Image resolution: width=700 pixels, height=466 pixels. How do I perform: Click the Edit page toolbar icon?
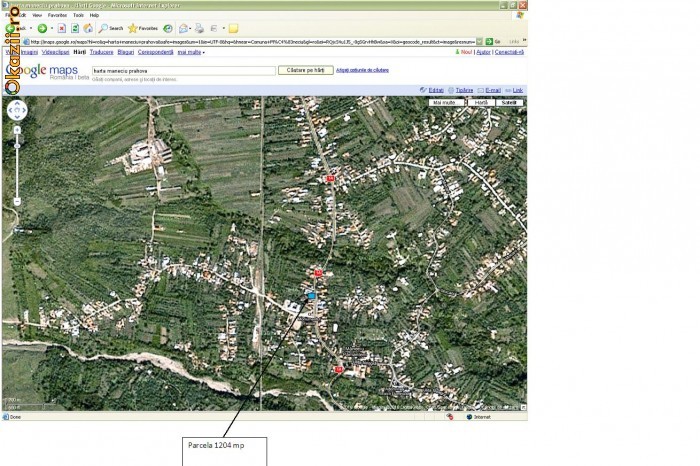tap(214, 29)
